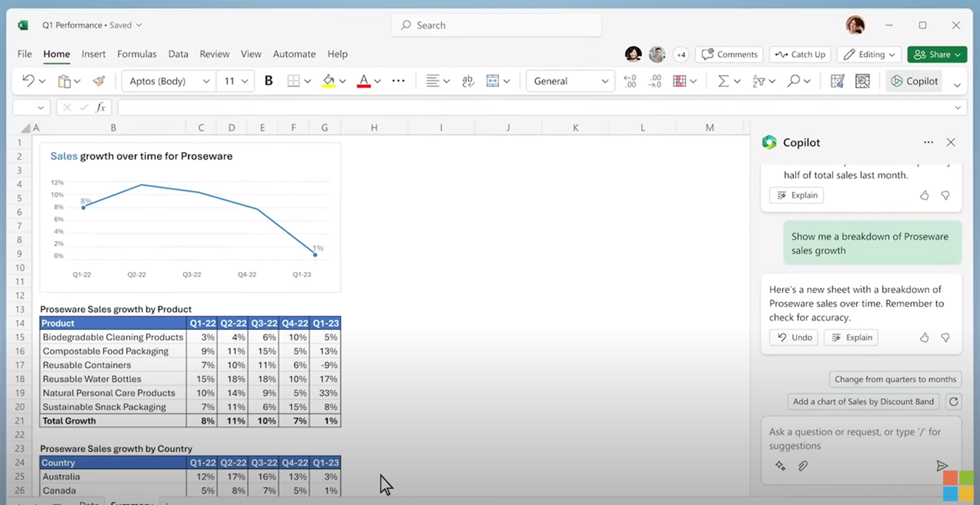
Task: Choose Add a chart of Sales by Discount Band
Action: [863, 402]
